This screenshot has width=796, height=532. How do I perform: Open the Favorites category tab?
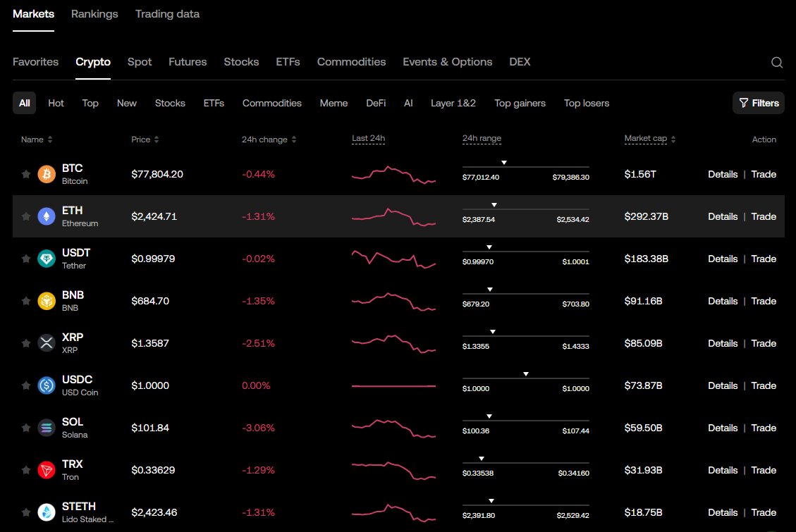coord(35,62)
